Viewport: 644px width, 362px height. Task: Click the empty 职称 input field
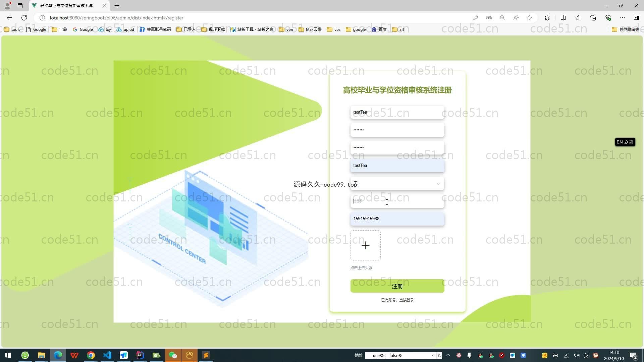[397, 201]
